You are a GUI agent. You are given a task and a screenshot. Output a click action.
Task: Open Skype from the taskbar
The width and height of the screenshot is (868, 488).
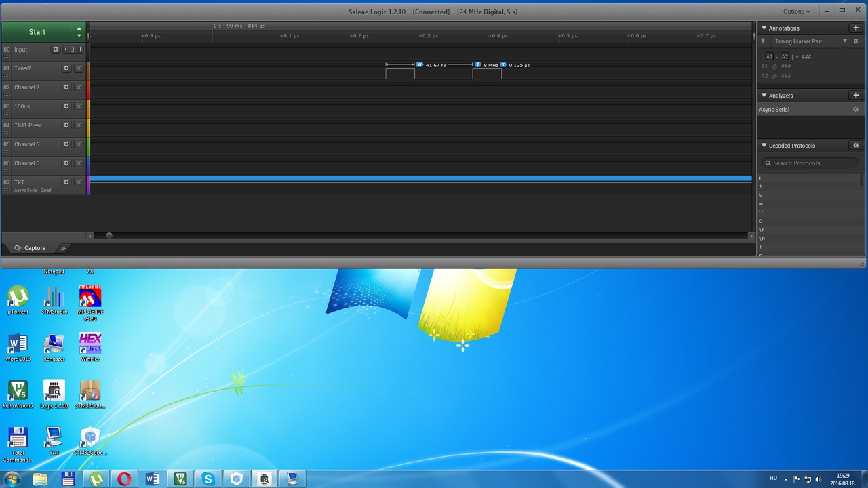208,479
